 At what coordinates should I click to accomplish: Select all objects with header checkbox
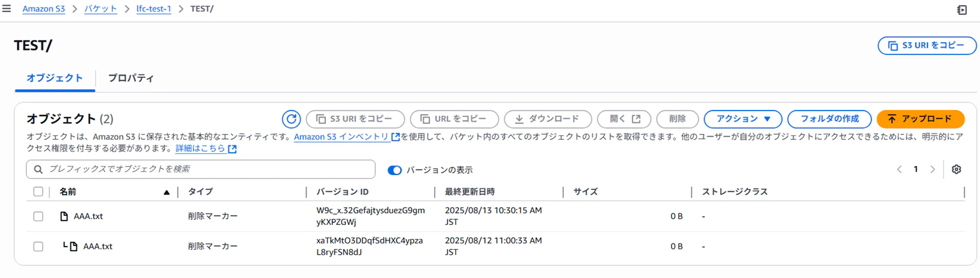coord(38,192)
